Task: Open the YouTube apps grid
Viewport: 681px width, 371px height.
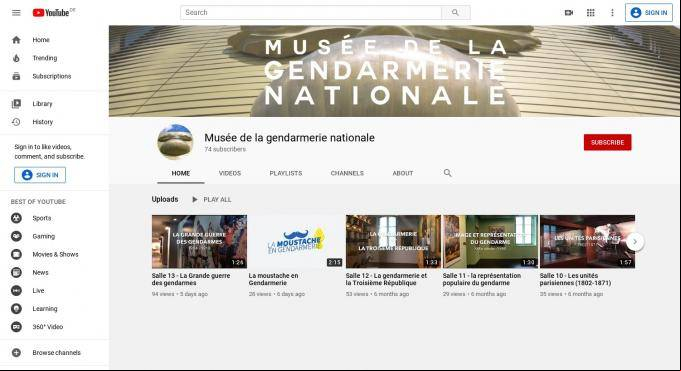Action: [x=591, y=13]
